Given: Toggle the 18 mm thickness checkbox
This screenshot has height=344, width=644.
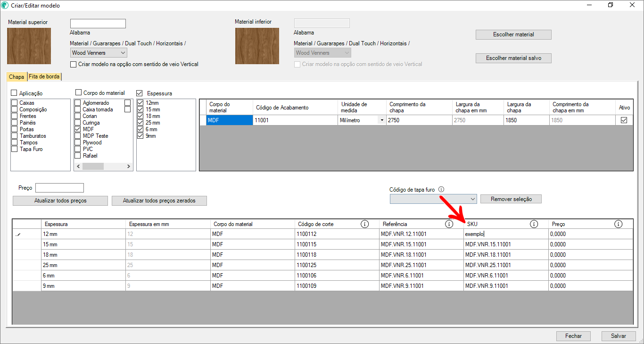Looking at the screenshot, I should pyautogui.click(x=140, y=116).
